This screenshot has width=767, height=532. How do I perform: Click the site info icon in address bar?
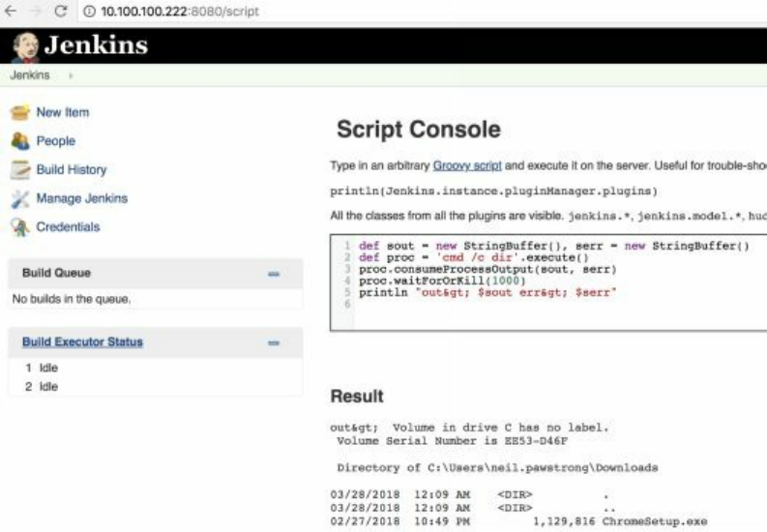click(90, 11)
